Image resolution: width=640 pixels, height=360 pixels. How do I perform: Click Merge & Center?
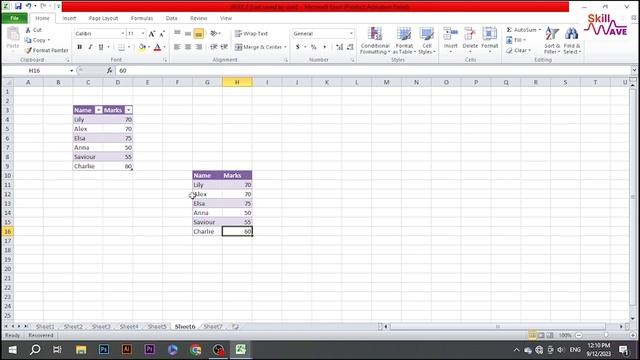tap(259, 47)
